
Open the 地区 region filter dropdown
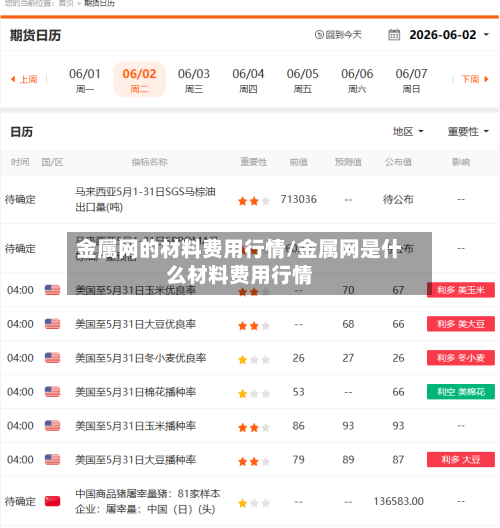tap(408, 131)
